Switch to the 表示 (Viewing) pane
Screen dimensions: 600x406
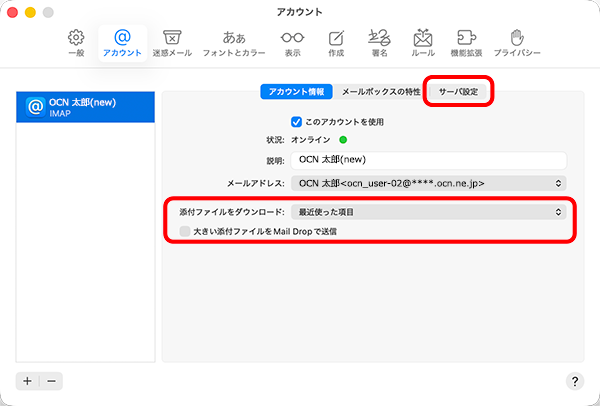pos(292,41)
